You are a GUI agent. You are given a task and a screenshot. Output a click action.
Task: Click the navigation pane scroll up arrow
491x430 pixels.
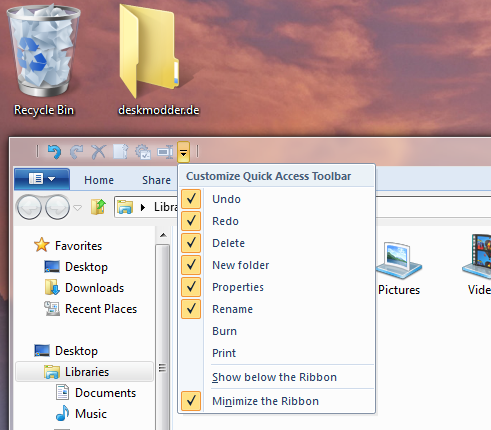coord(163,235)
